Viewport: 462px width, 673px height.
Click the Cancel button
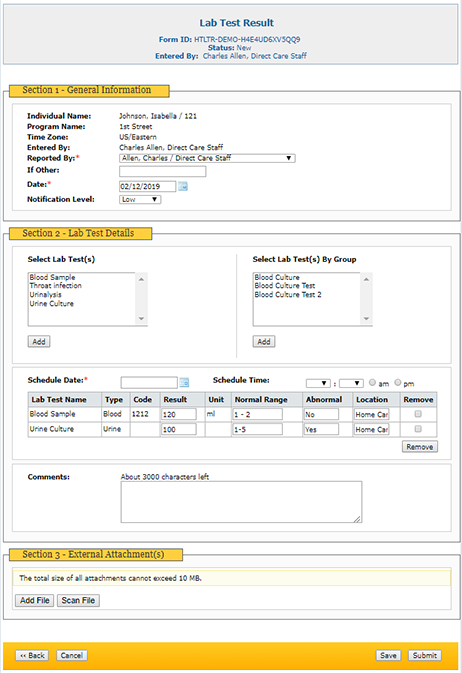(x=71, y=655)
